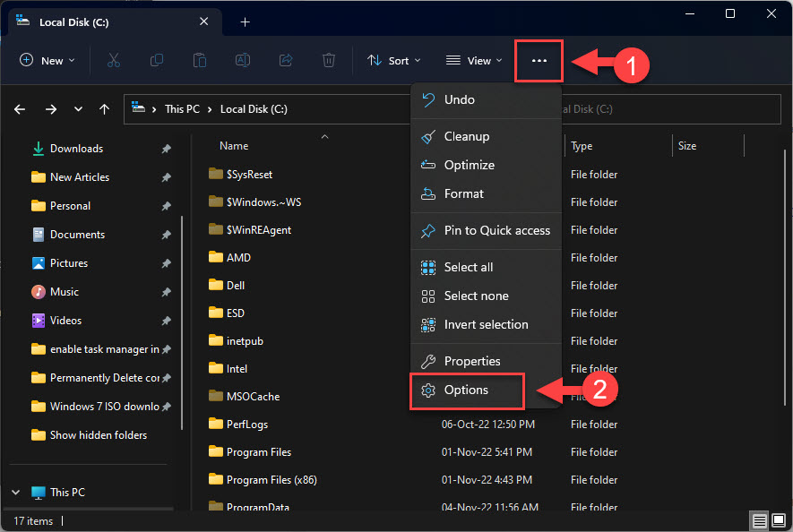This screenshot has width=793, height=532.
Task: Open Downloads in the sidebar
Action: pos(76,149)
